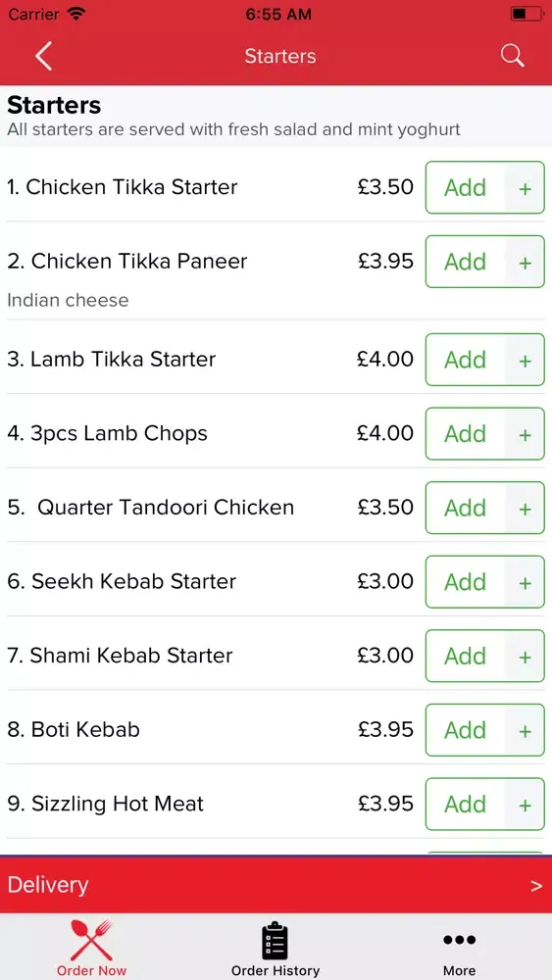This screenshot has height=980, width=552.
Task: Tap the back arrow icon
Action: 43,56
